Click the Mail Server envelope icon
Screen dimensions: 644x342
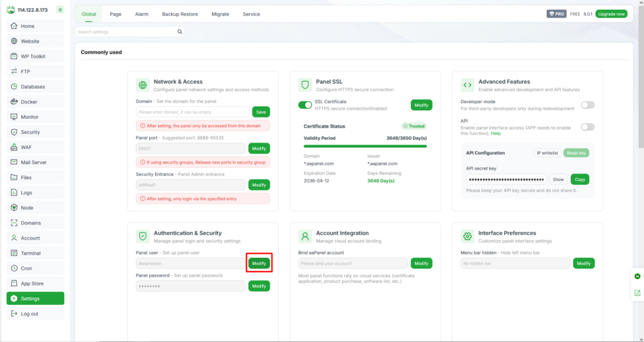click(x=14, y=162)
